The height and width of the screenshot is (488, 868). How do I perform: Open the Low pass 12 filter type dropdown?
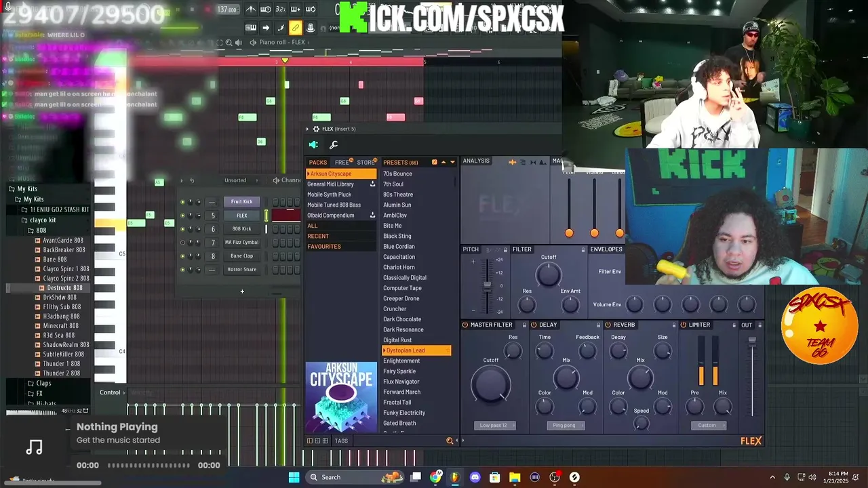point(494,426)
